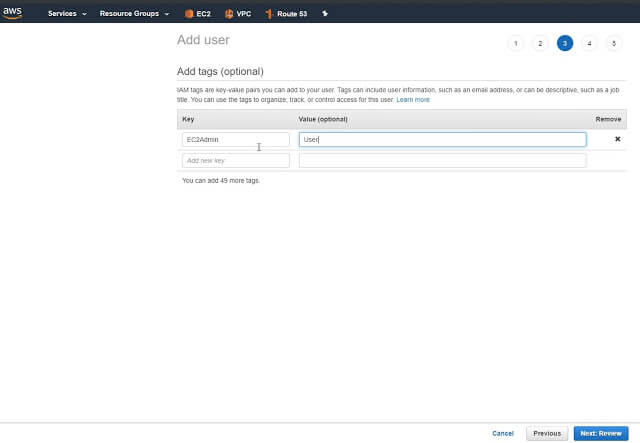Click the EC2Admin key field
The width and height of the screenshot is (640, 443).
235,139
